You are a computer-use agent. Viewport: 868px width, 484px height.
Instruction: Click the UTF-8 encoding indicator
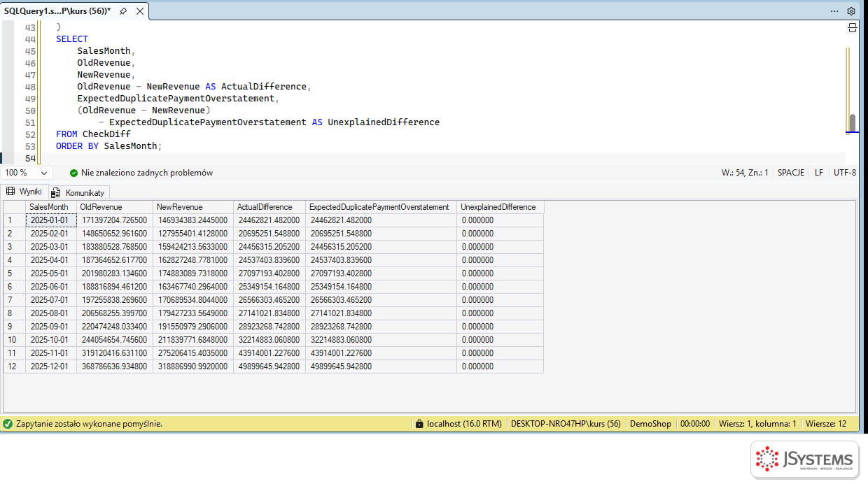[844, 173]
